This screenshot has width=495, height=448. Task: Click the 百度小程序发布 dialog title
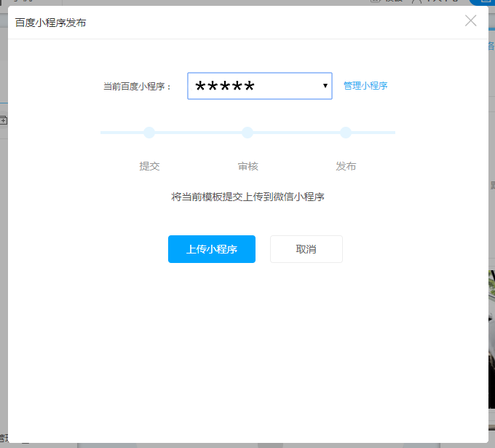pos(50,23)
